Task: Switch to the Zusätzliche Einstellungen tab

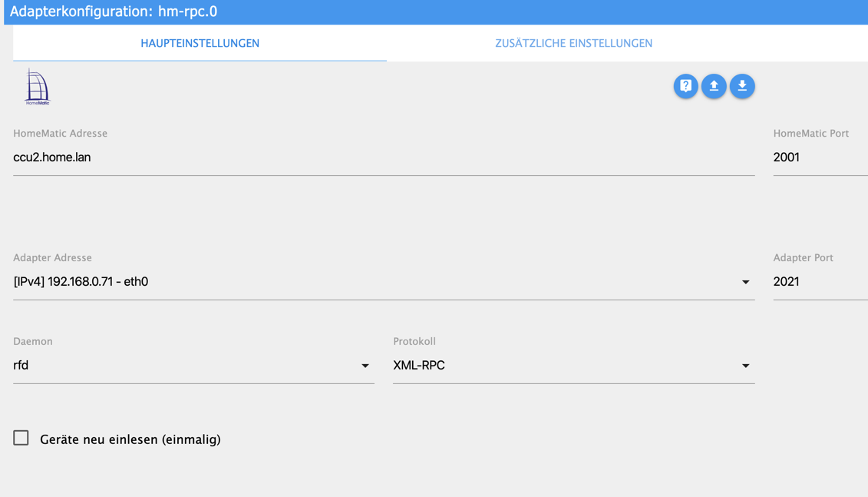Action: point(573,43)
